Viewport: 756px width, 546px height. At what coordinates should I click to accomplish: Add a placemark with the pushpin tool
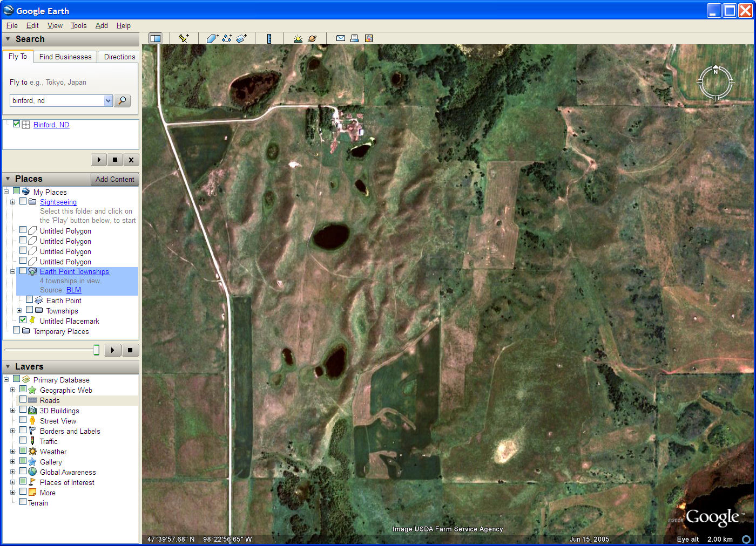point(184,38)
